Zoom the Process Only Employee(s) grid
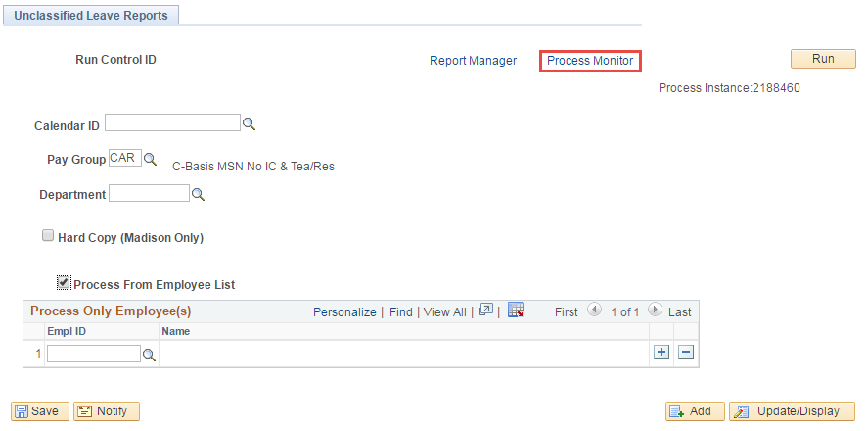Image resolution: width=868 pixels, height=431 pixels. click(485, 310)
